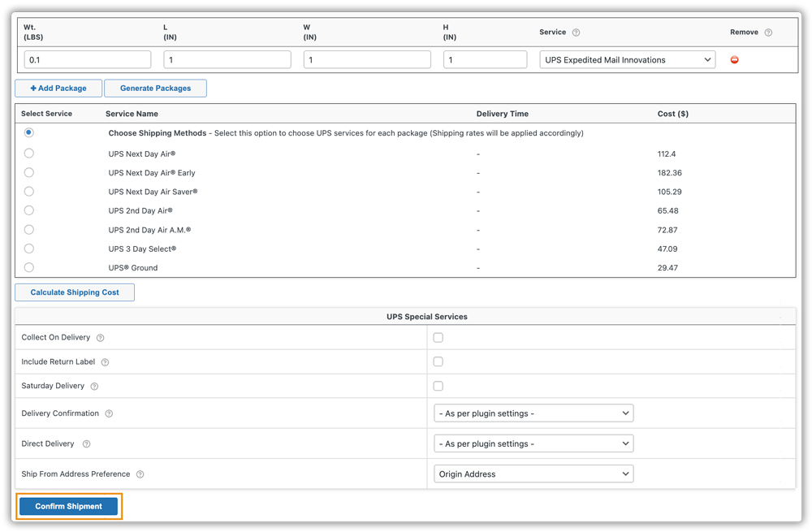Click the Confirm Shipment button

coord(69,506)
